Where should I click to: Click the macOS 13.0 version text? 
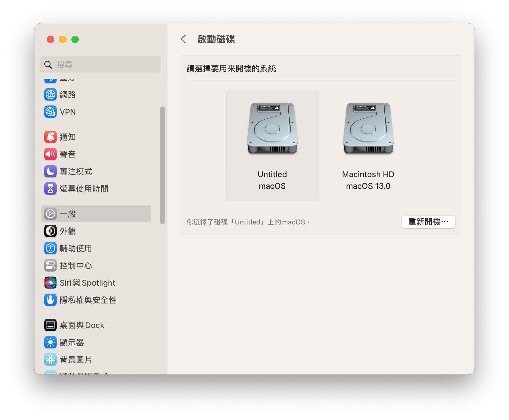[368, 186]
